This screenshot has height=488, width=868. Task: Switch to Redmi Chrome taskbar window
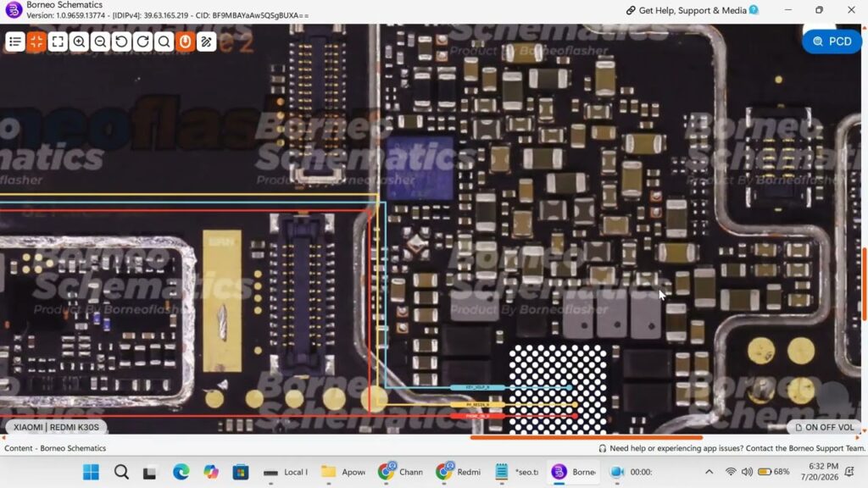pyautogui.click(x=459, y=472)
